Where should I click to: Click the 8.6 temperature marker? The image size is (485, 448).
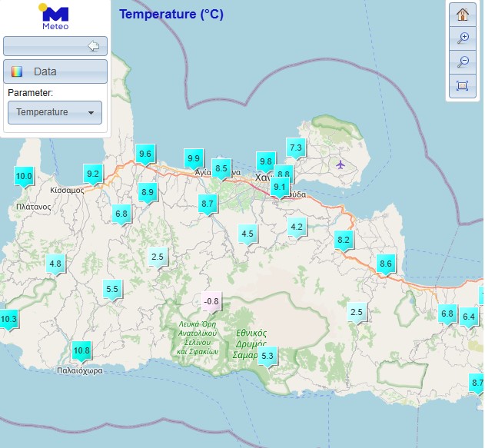click(x=386, y=264)
